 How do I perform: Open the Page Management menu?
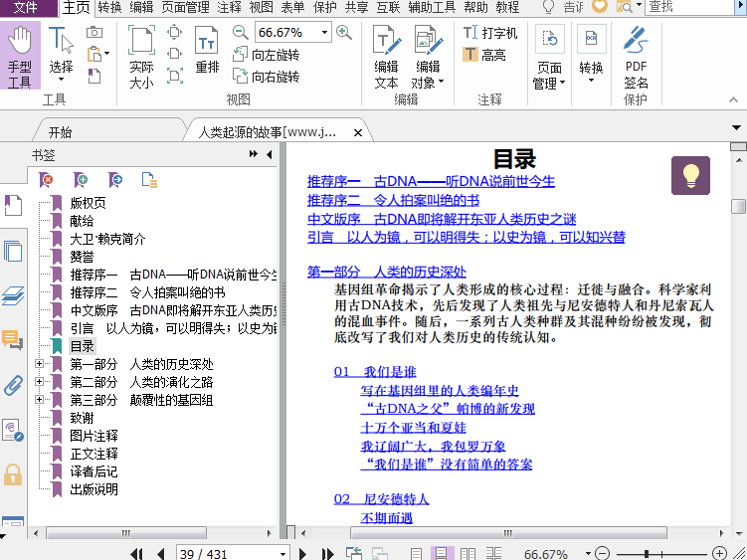coord(549,57)
